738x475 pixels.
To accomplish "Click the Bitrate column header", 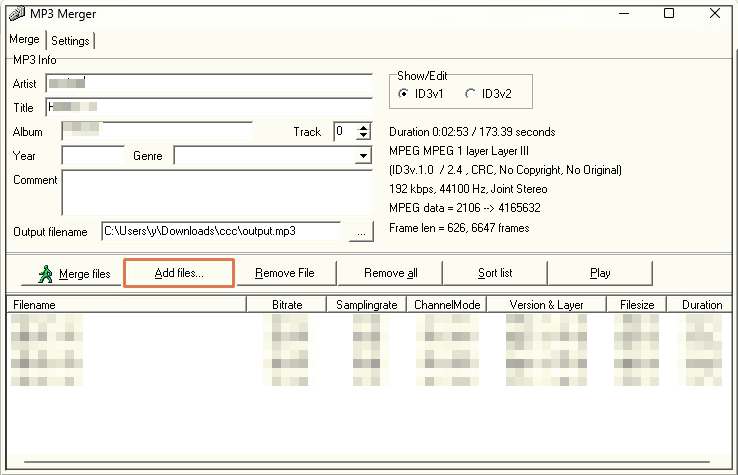I will tap(287, 305).
